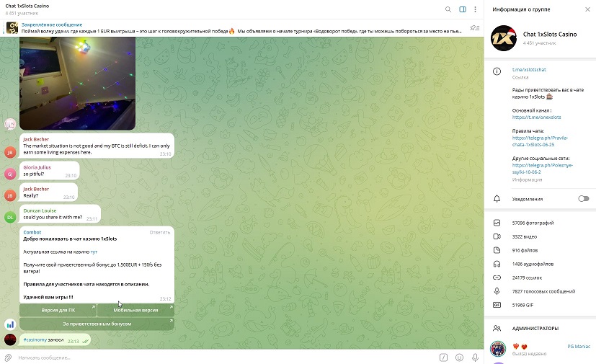This screenshot has height=364, width=596.
Task: Click Duncan Louise's DL avatar
Action: (x=10, y=217)
